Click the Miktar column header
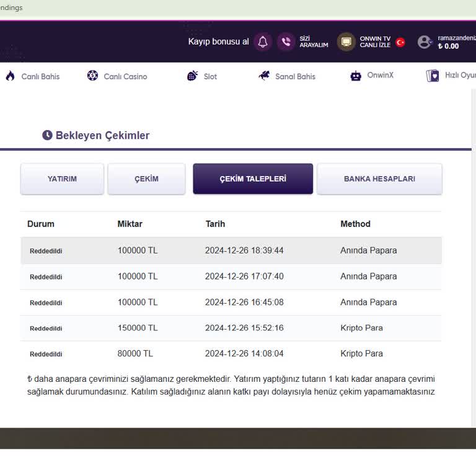 point(130,224)
